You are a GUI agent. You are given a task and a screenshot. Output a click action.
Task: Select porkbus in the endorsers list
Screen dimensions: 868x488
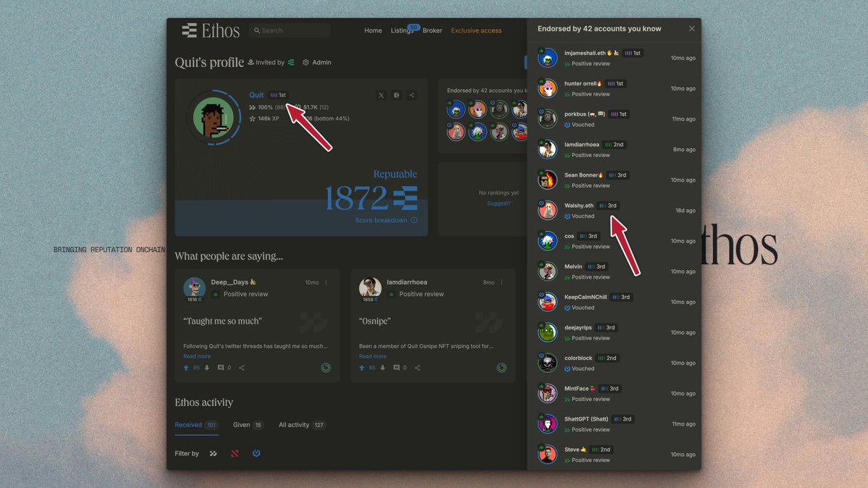(x=614, y=119)
